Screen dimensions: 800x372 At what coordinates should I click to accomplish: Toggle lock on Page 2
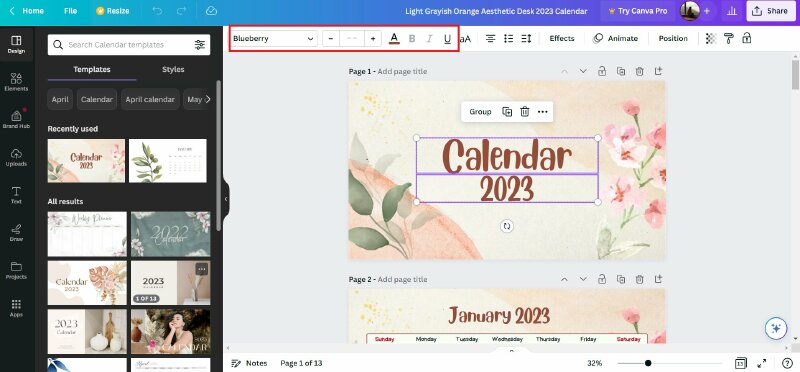point(602,279)
